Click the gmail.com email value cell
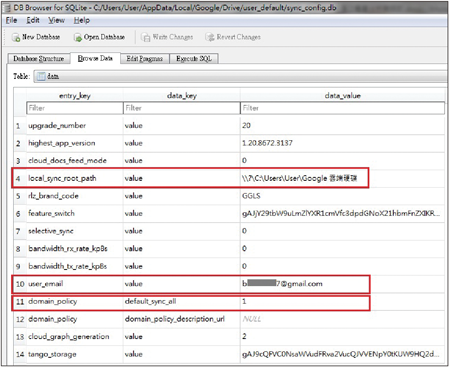The image size is (450, 368). (342, 284)
